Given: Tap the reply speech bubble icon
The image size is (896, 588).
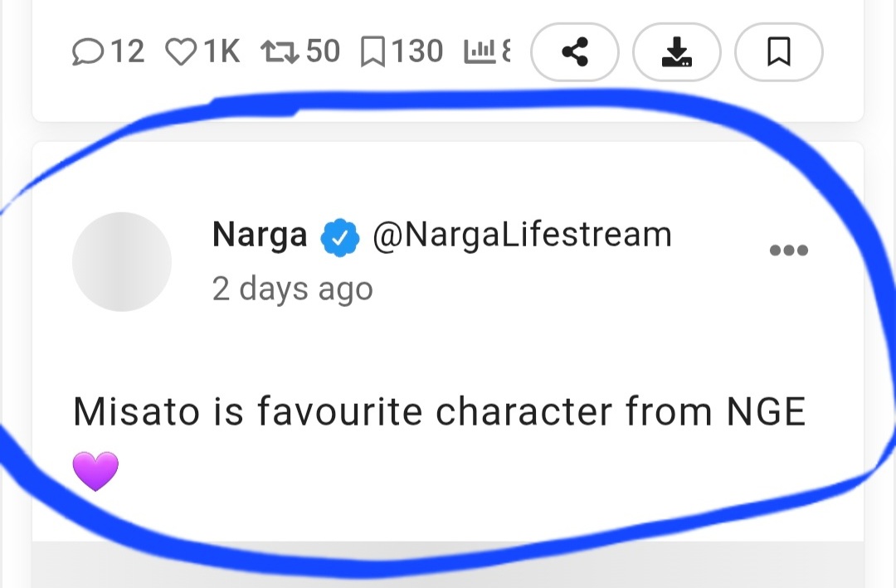Looking at the screenshot, I should (88, 52).
